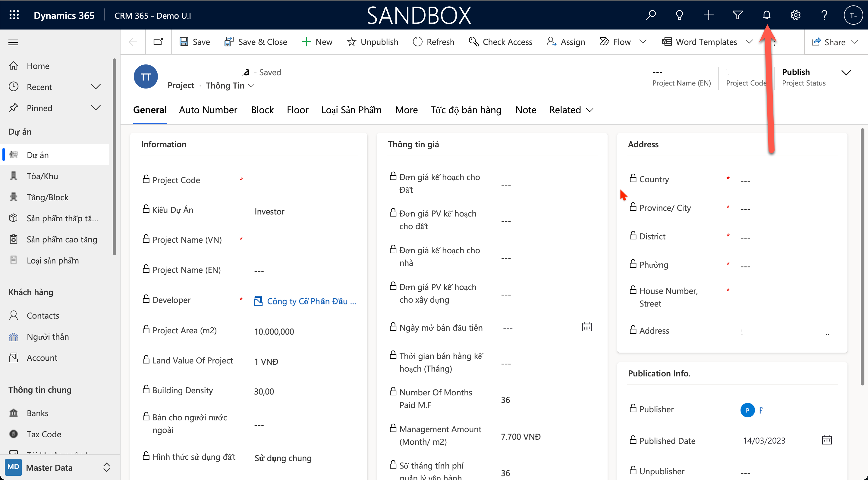868x480 pixels.
Task: Click the Project Area value 10.000,000
Action: 274,332
